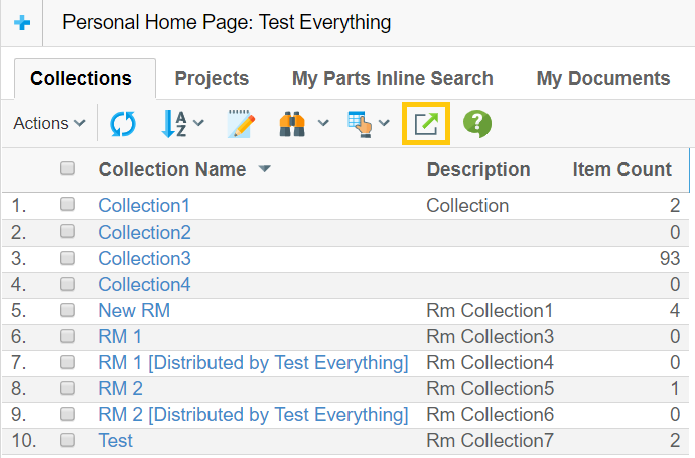Open RM 2 [Distributed by Test Everything] link
The width and height of the screenshot is (695, 458).
[x=253, y=414]
